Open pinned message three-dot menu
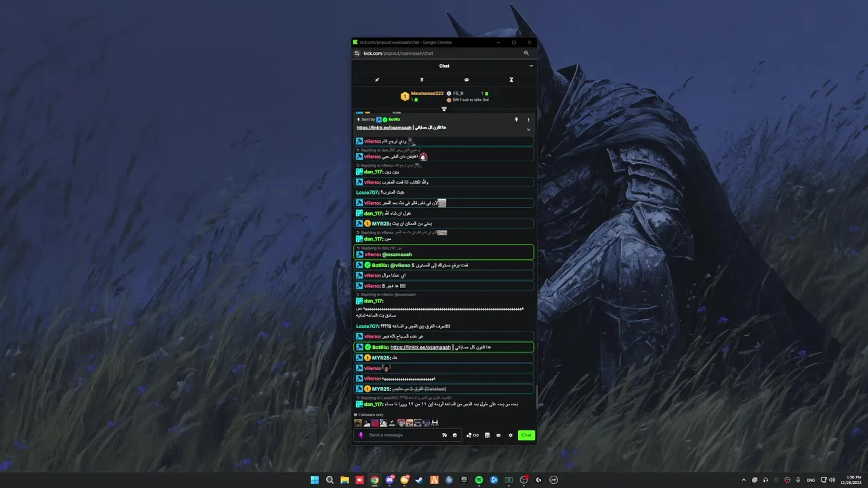Image resolution: width=868 pixels, height=488 pixels. 529,119
